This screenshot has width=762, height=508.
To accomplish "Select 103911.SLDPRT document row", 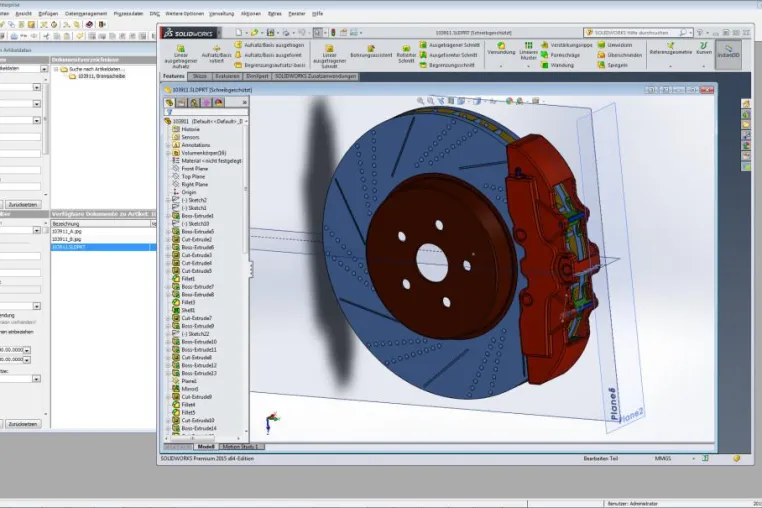I will click(x=104, y=247).
